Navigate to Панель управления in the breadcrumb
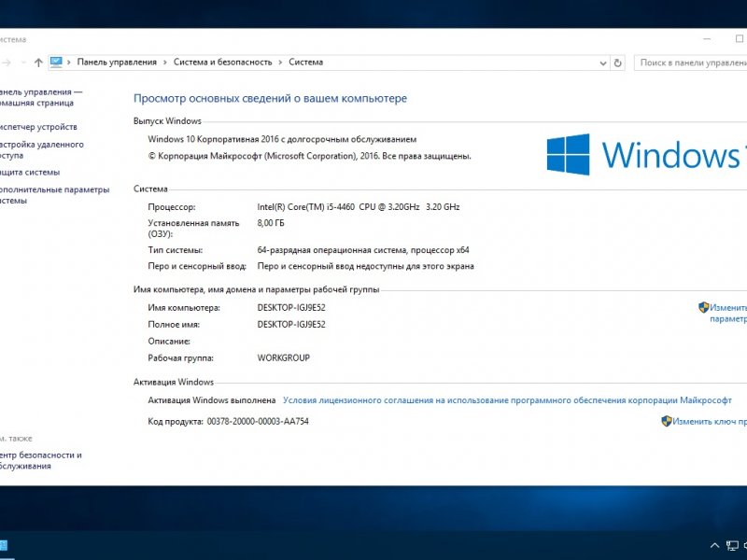747x560 pixels. (117, 62)
